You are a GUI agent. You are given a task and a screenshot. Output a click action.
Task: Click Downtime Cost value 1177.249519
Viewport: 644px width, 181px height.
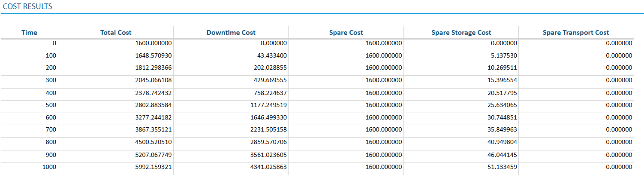click(x=268, y=105)
